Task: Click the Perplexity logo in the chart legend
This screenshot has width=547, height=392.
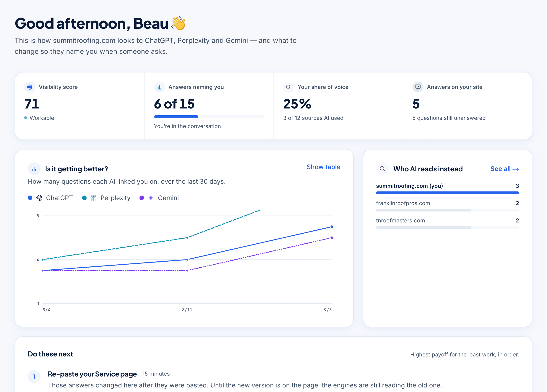Action: (94, 198)
